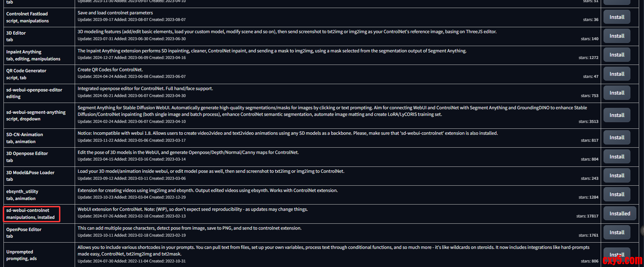Install the OpenPose Editor extension
Image resolution: width=644 pixels, height=267 pixels.
pos(617,232)
